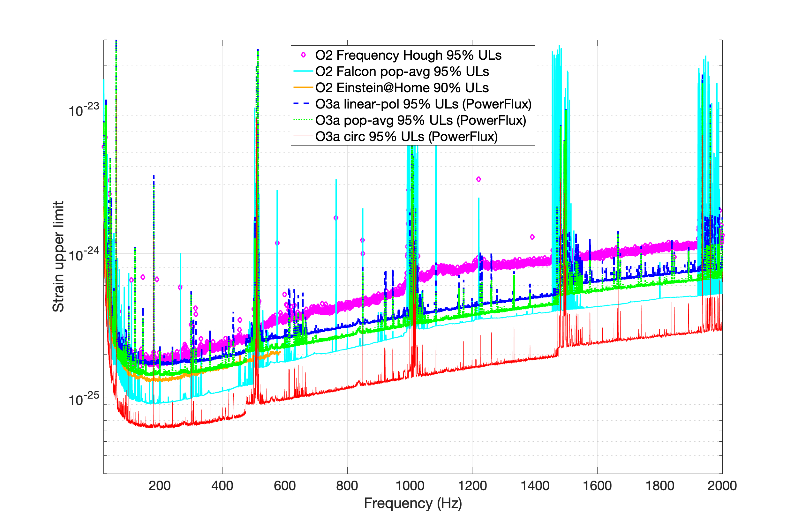Click the 'Strain upper limit' y-axis label
798x532 pixels.
pyautogui.click(x=58, y=257)
